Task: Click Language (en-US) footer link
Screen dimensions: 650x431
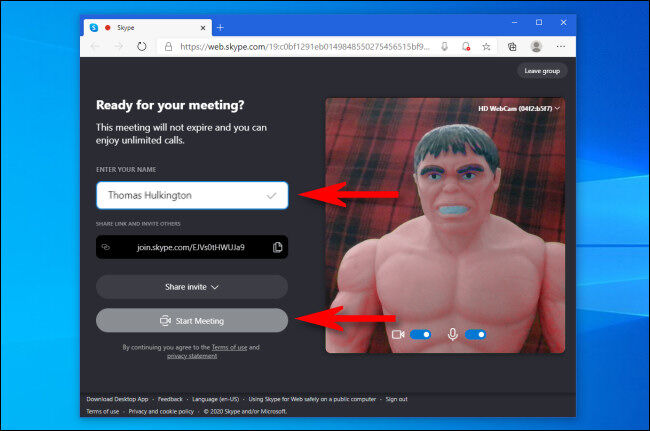Action: pos(216,399)
